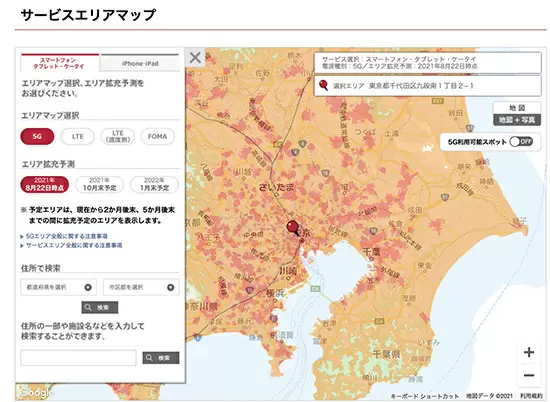Image resolution: width=550 pixels, height=402 pixels.
Task: Zoom in the map with plus
Action: pos(529,352)
